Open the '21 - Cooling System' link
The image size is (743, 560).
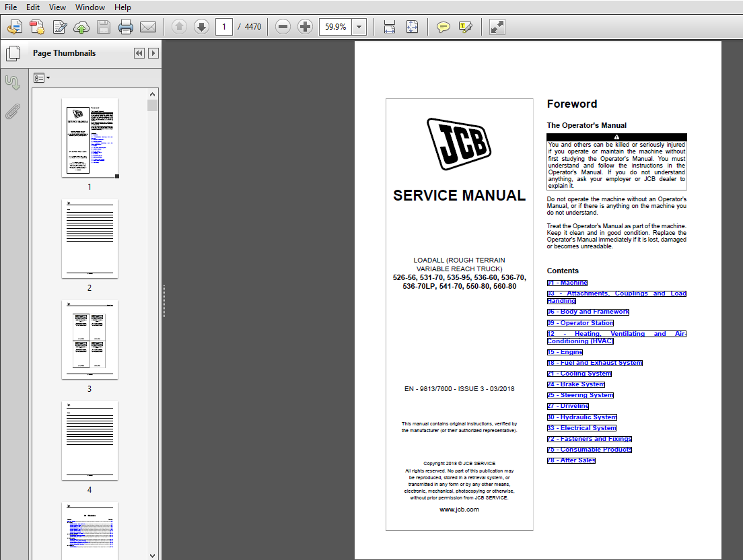click(x=579, y=374)
